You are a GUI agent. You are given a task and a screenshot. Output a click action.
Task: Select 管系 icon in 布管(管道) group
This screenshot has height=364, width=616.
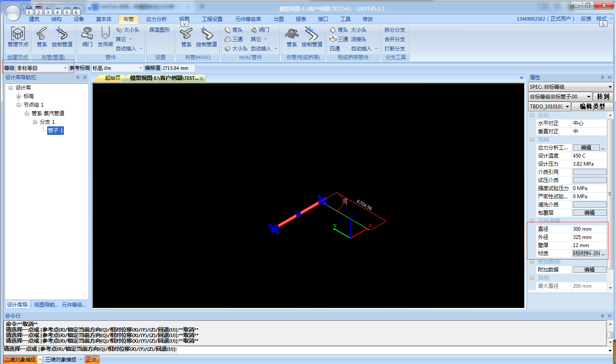pos(42,33)
